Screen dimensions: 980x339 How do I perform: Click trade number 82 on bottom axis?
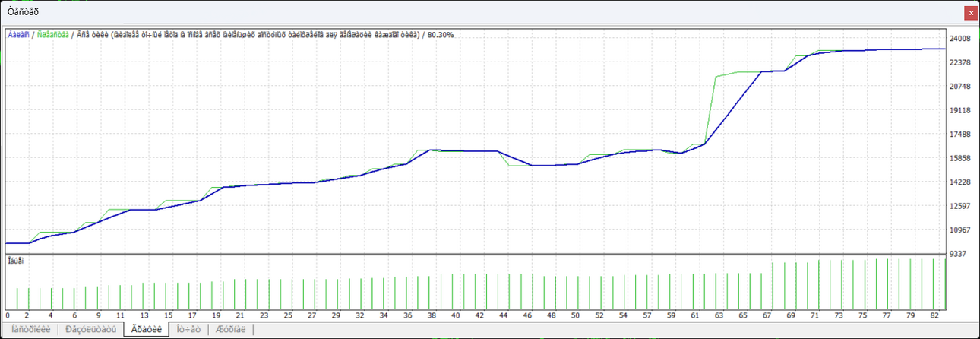point(933,315)
